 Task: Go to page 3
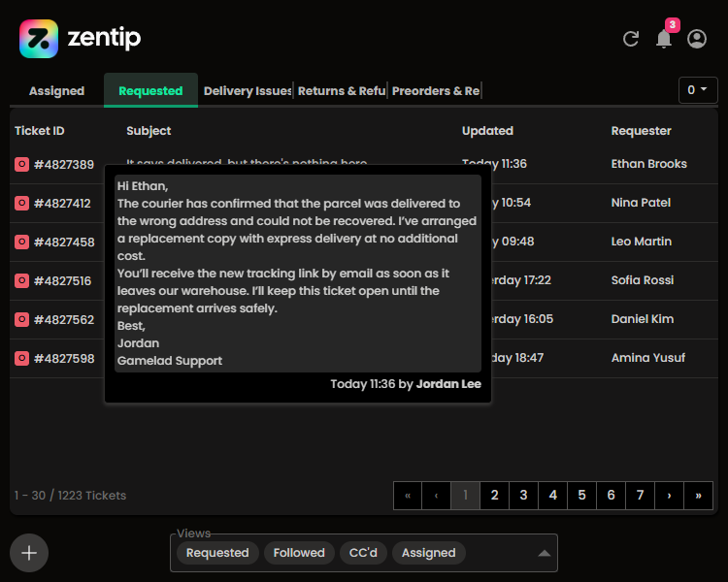[524, 496]
